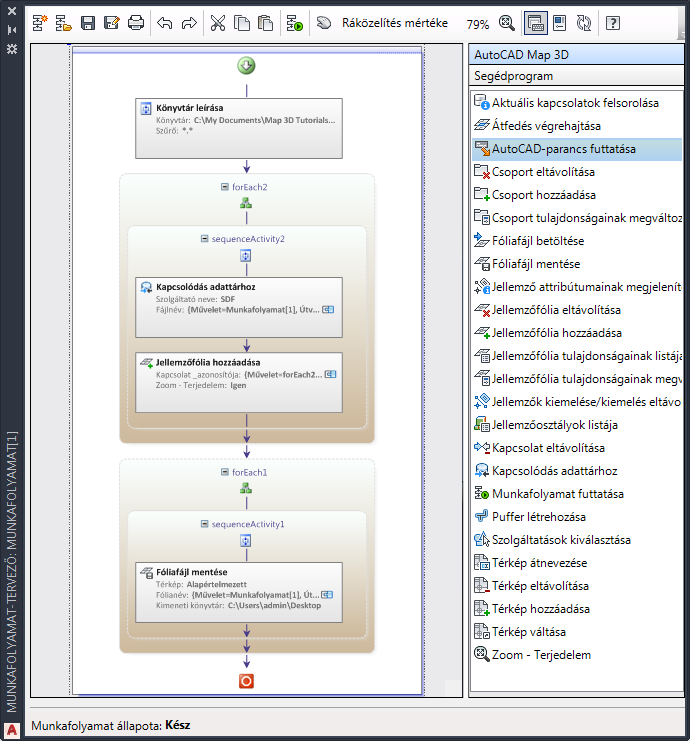Select Jellemzőfólia hozzáadása in activity list
The height and width of the screenshot is (741, 690).
[577, 333]
